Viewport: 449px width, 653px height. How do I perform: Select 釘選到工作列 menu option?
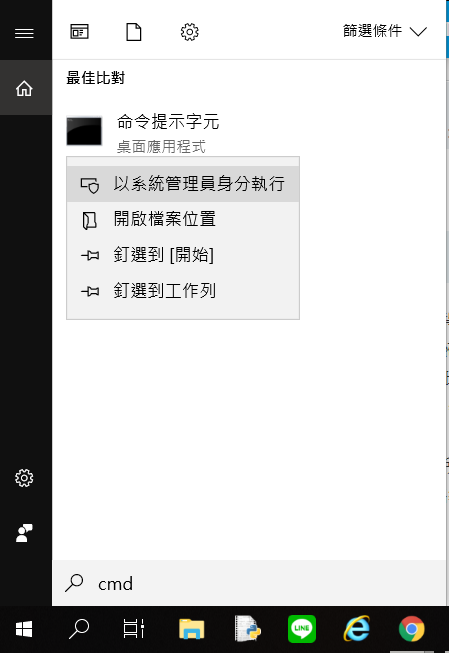(x=183, y=291)
